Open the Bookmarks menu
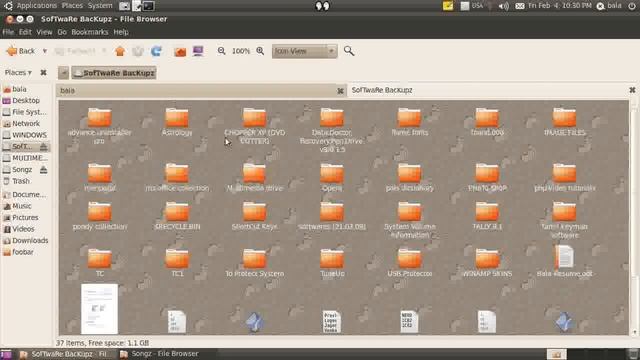Screen dimensions: 640x360 pos(90,32)
